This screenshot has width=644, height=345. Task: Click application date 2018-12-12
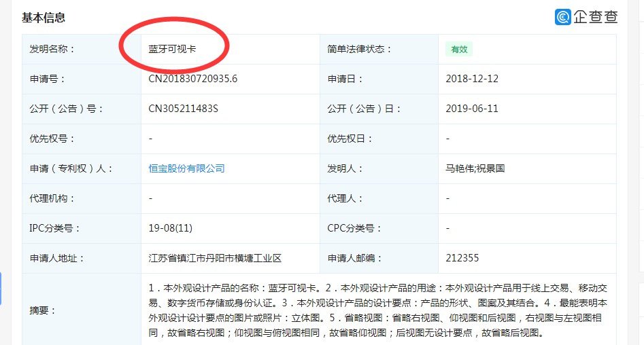pos(472,79)
